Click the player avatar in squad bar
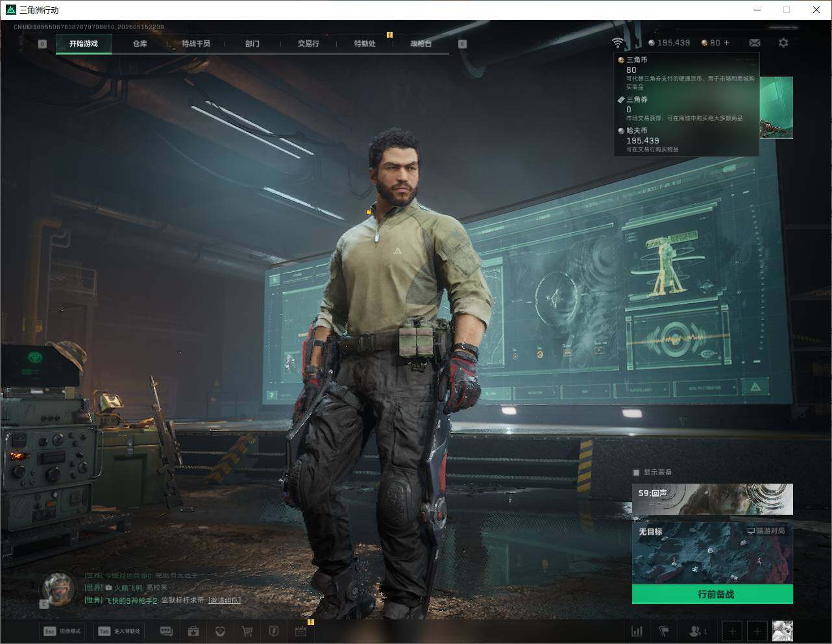The width and height of the screenshot is (832, 644). [x=782, y=631]
